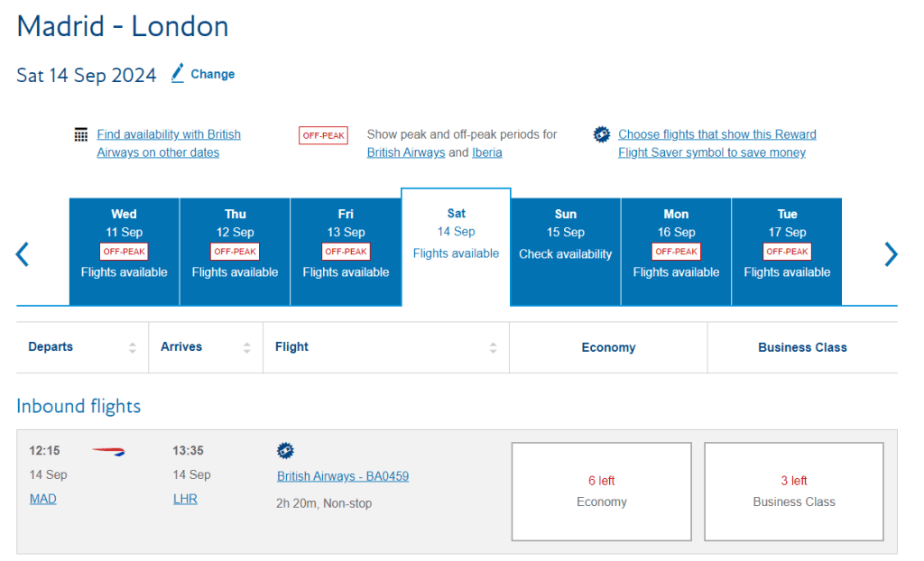The height and width of the screenshot is (561, 924).
Task: Click the calendar grid icon beside availability link
Action: (79, 133)
